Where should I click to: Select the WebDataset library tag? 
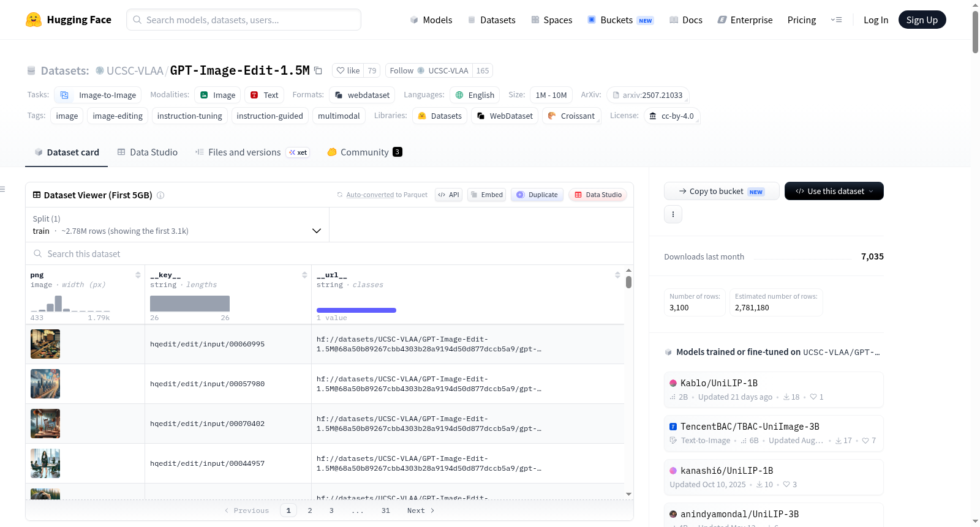click(x=505, y=116)
